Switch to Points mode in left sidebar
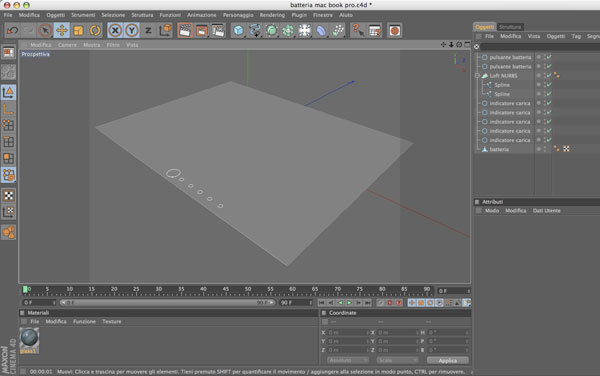This screenshot has width=600, height=376. 8,125
